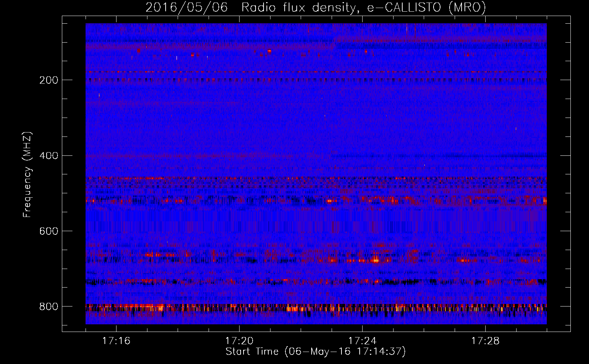Click the 400 frequency tick label

pos(49,156)
